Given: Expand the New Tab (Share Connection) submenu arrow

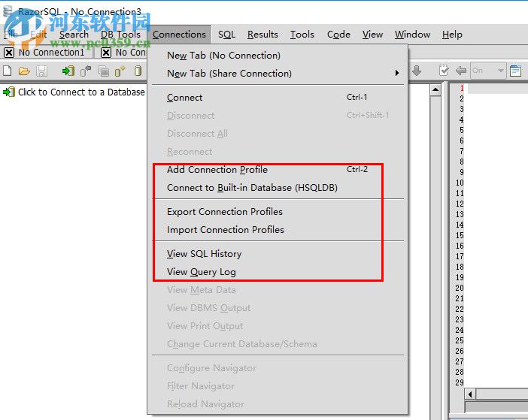Looking at the screenshot, I should tap(397, 73).
